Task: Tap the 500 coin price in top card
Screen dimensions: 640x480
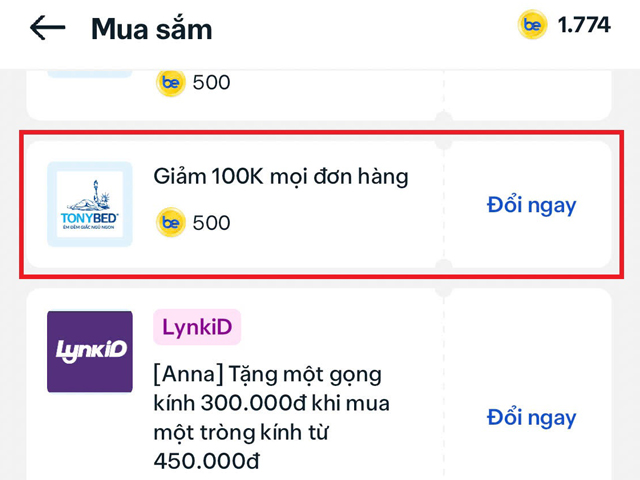Action: coord(211,82)
